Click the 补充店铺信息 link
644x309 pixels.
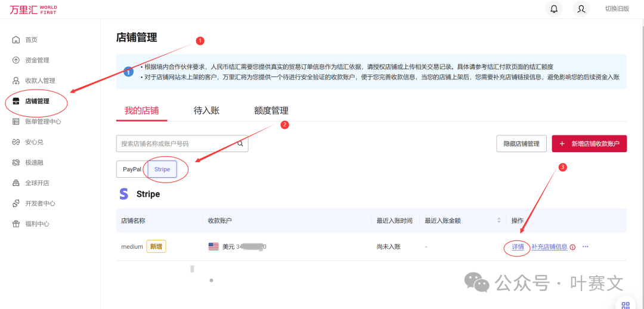click(x=549, y=247)
